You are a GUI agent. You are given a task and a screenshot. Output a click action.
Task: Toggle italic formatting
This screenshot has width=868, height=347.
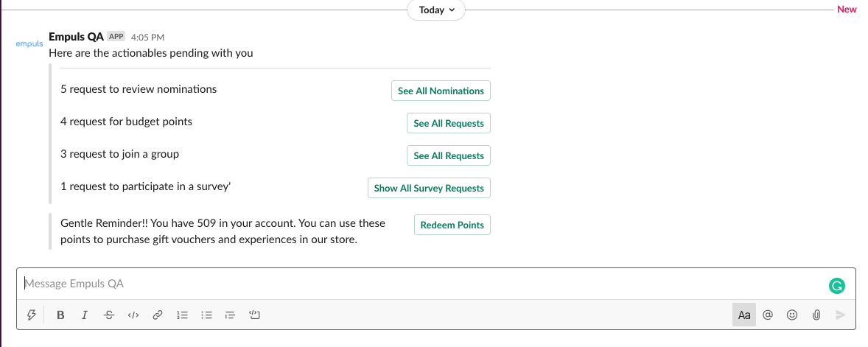(85, 315)
